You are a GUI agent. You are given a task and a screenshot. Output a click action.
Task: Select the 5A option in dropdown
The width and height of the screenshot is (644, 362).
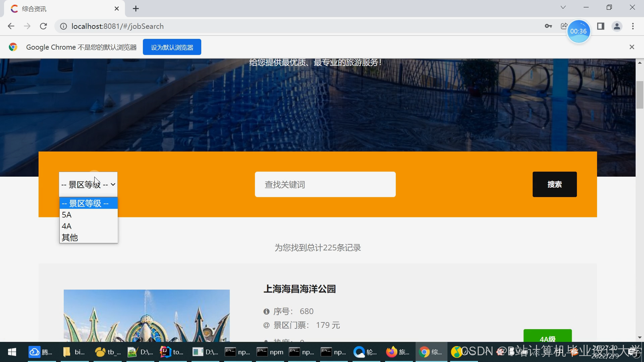click(x=88, y=215)
